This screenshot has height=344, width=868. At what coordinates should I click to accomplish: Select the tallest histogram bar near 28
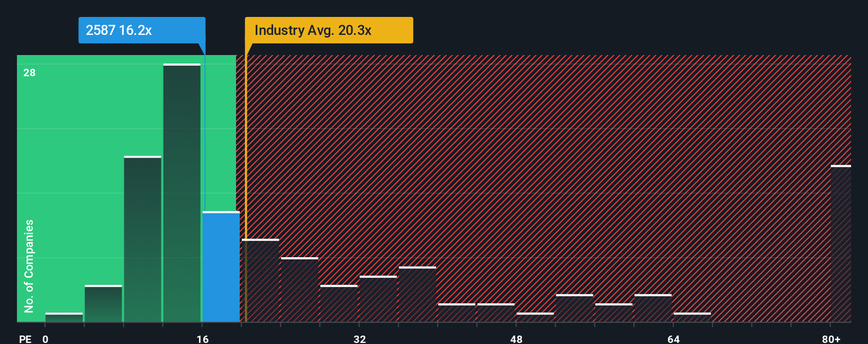pyautogui.click(x=182, y=193)
